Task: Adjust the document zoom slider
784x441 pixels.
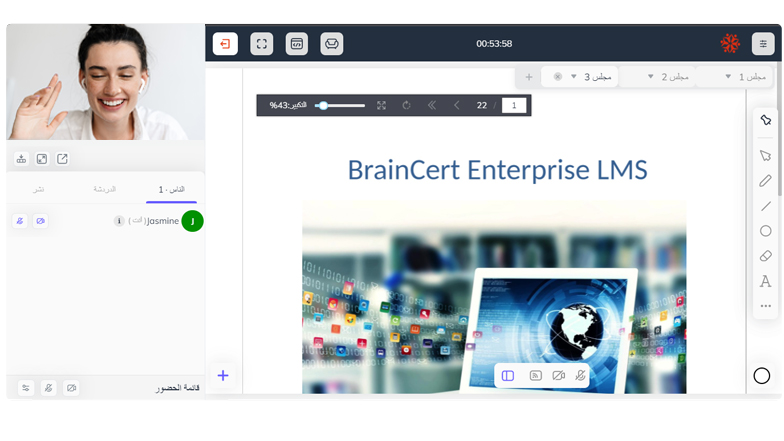Action: [x=340, y=106]
